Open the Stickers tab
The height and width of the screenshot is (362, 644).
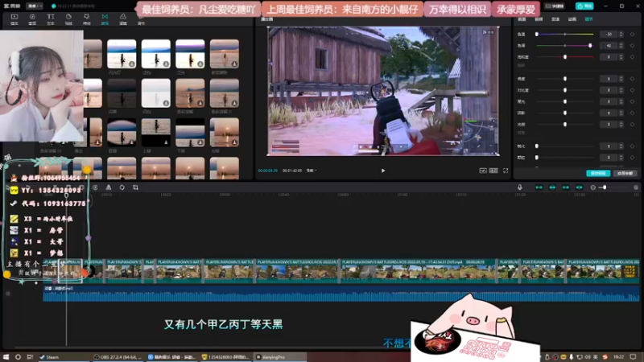[68, 19]
